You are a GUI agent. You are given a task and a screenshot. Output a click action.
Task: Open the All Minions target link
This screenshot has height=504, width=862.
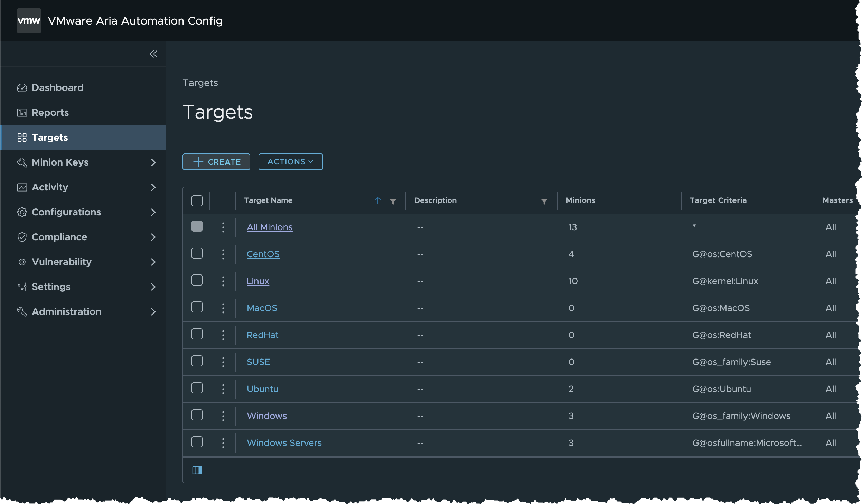(x=270, y=227)
